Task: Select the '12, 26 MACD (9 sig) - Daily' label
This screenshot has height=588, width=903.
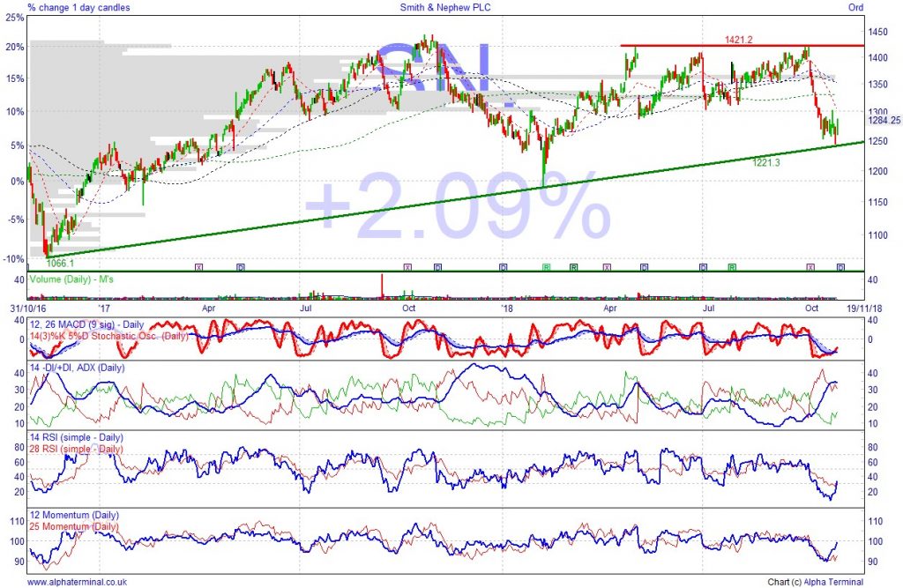Action: pos(86,324)
